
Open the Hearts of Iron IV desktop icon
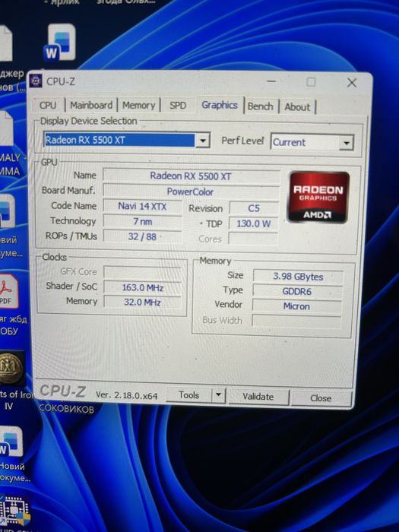(12, 368)
